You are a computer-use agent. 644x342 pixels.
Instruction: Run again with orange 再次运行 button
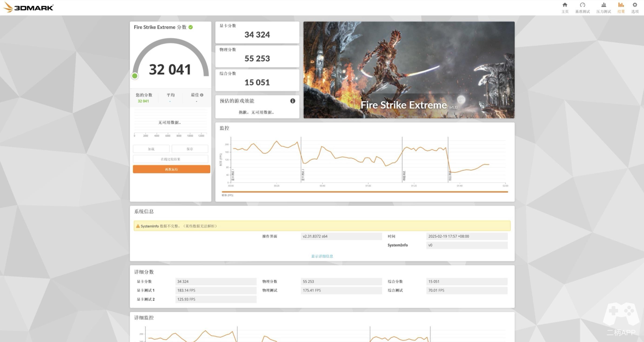(x=171, y=169)
